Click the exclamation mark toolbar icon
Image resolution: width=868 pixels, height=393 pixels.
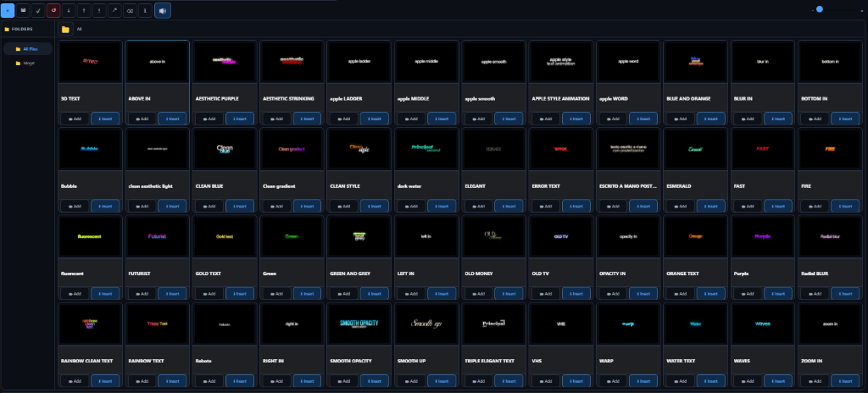click(x=99, y=10)
